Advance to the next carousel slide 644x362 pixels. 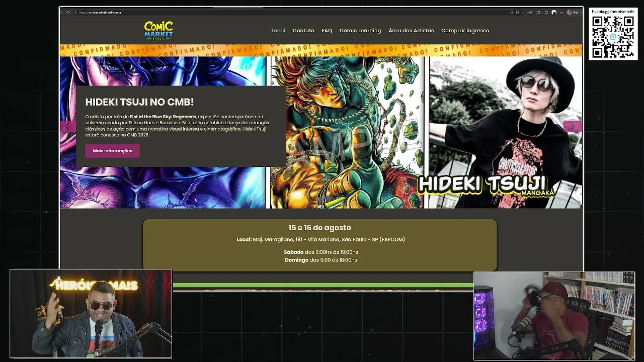[x=573, y=126]
